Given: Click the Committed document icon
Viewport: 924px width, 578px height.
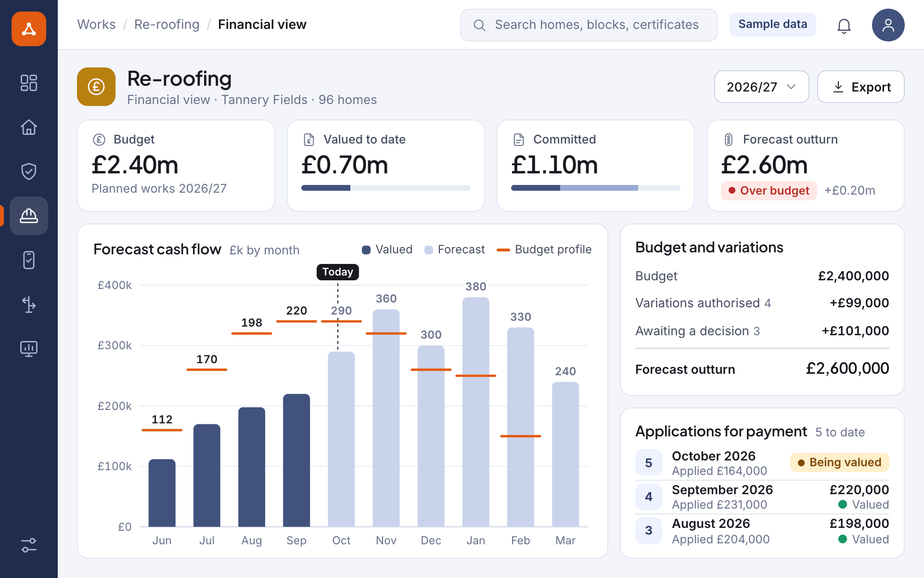Looking at the screenshot, I should [x=519, y=140].
